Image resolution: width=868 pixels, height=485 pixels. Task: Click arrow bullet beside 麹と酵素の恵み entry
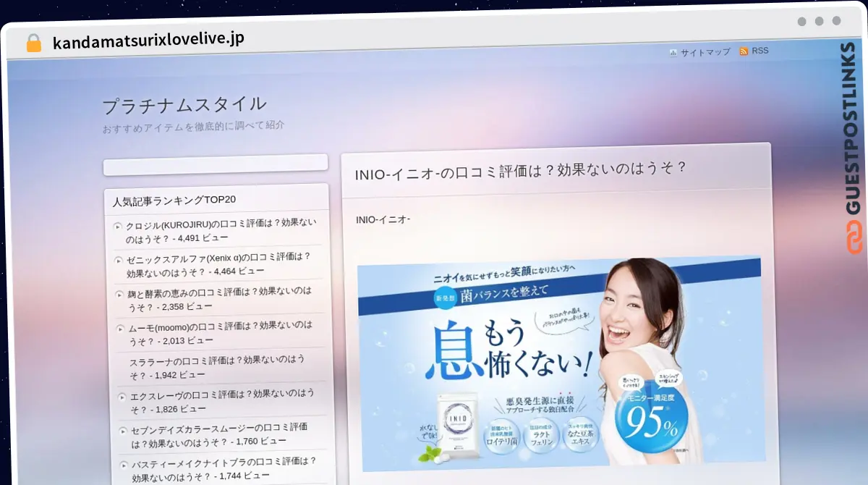[120, 295]
